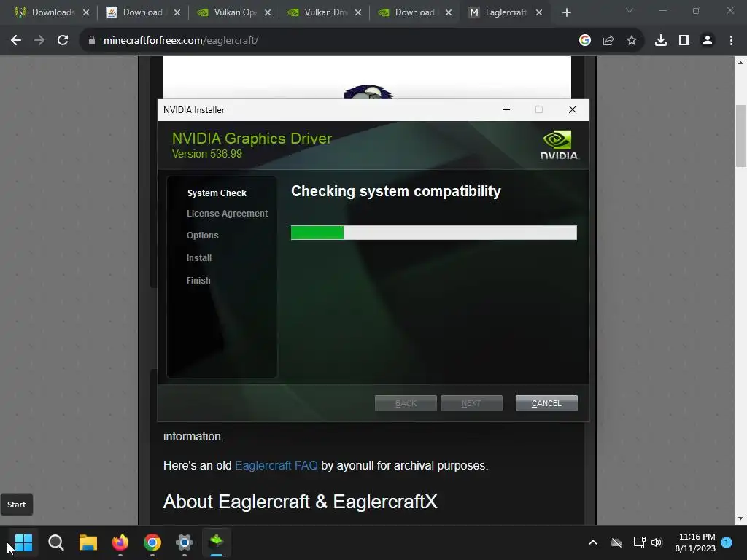Open the Windows Start menu
The height and width of the screenshot is (560, 747).
pos(23,542)
